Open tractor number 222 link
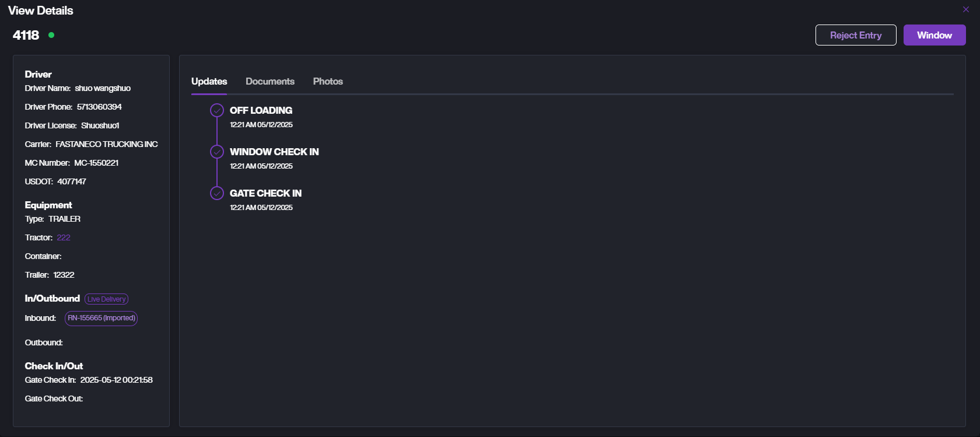980x437 pixels. point(64,237)
